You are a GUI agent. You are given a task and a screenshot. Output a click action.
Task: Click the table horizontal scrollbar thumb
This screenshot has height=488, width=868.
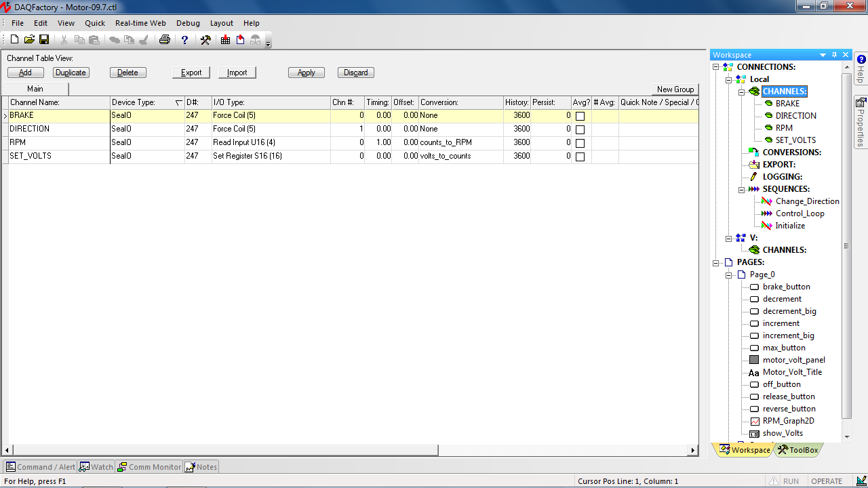tap(225, 450)
